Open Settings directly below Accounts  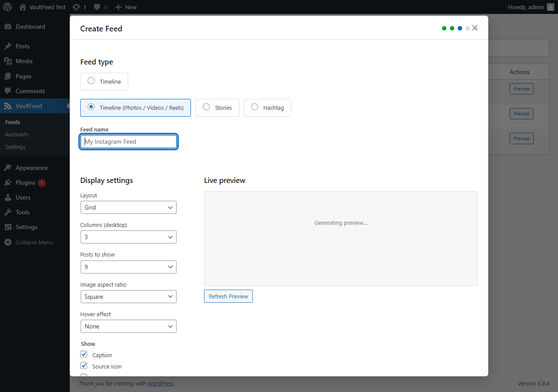tap(15, 147)
